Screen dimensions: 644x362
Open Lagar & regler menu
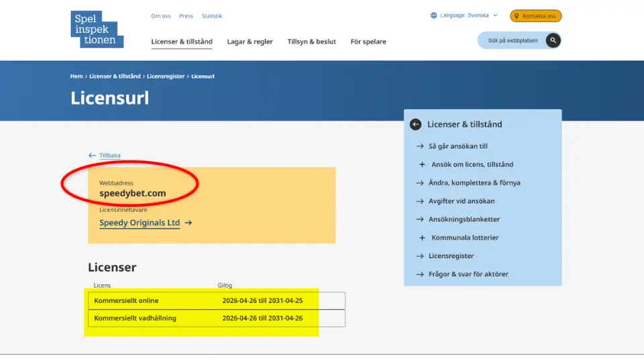pyautogui.click(x=250, y=42)
